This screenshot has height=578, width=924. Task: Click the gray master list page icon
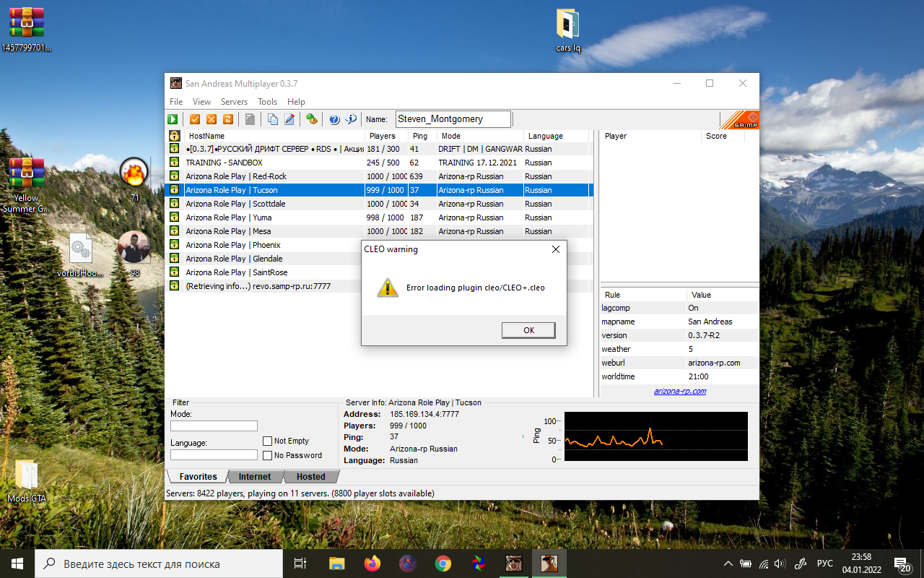pos(250,119)
